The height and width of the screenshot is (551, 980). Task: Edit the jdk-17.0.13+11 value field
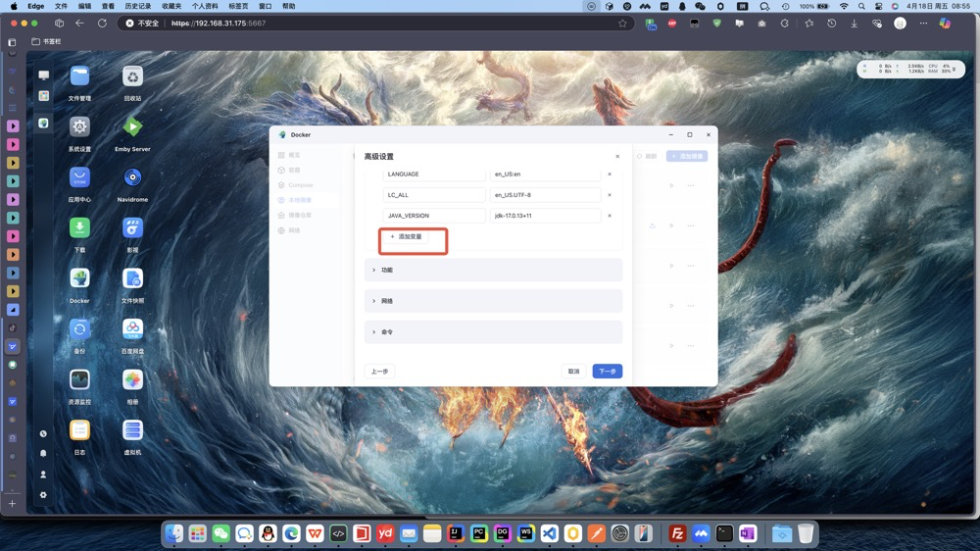(545, 215)
